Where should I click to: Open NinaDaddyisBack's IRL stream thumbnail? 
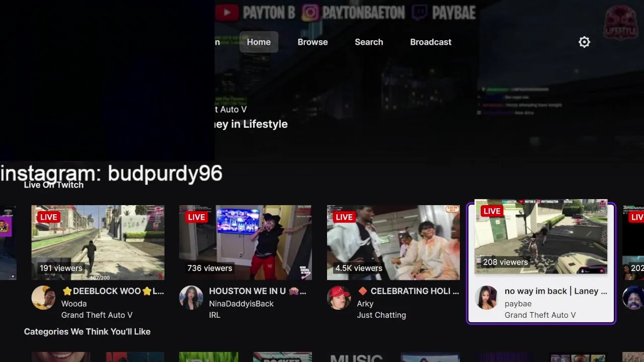[246, 242]
